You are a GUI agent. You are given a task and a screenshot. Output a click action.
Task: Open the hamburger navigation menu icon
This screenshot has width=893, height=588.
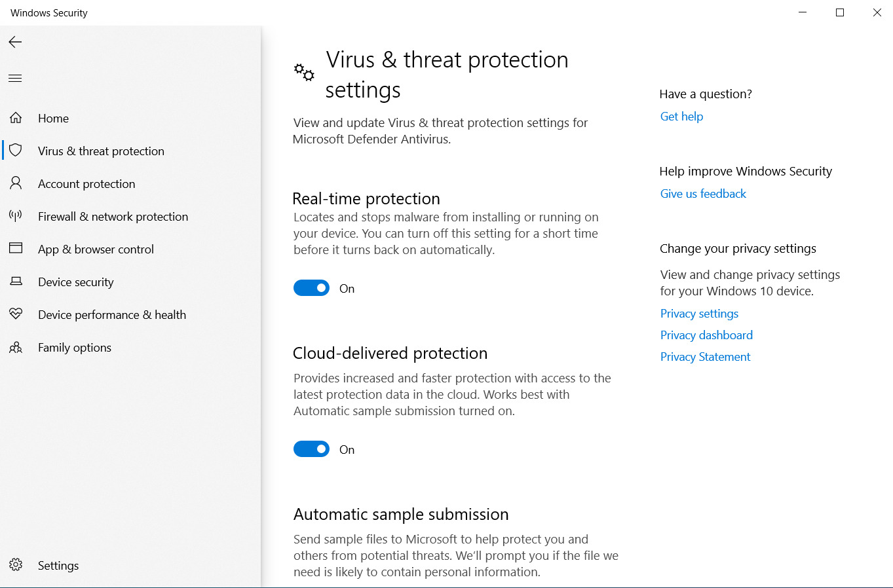click(x=15, y=79)
